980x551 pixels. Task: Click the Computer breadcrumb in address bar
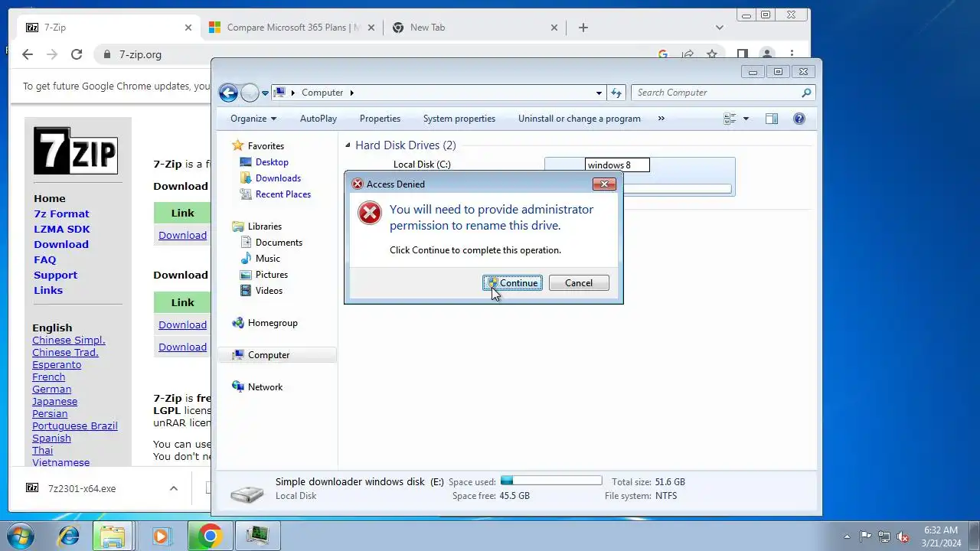pyautogui.click(x=322, y=93)
